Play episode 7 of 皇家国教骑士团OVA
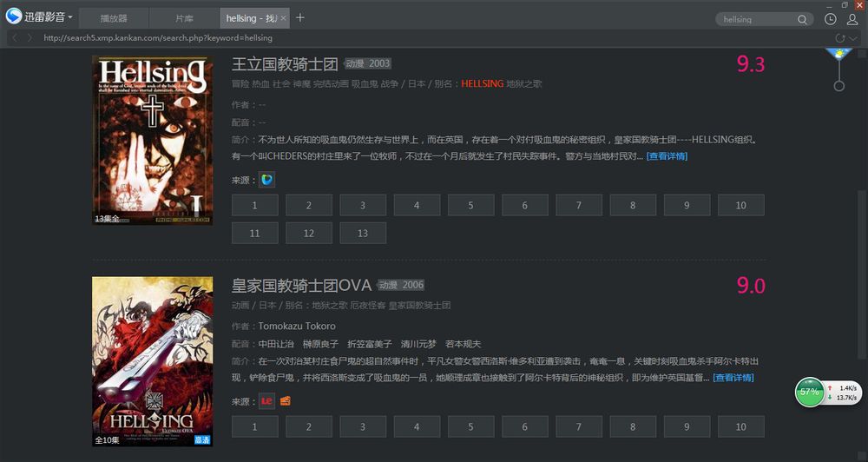The image size is (868, 462). [x=579, y=426]
